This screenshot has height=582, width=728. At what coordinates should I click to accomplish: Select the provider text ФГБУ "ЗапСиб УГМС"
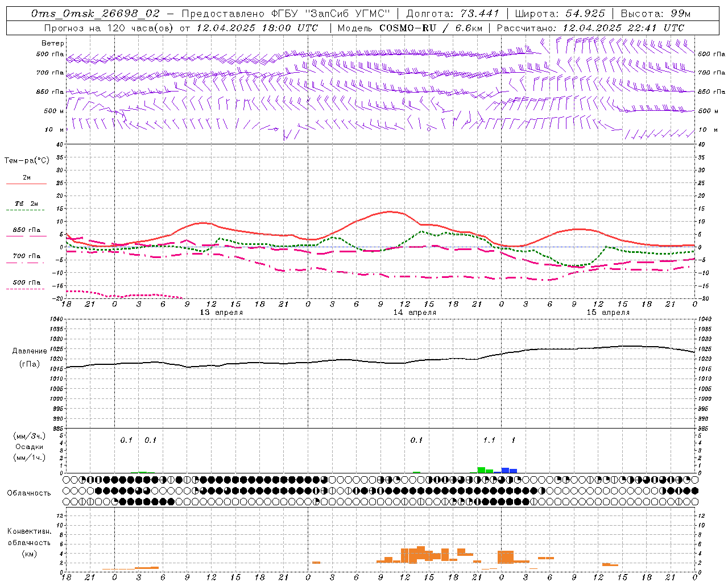pyautogui.click(x=330, y=14)
